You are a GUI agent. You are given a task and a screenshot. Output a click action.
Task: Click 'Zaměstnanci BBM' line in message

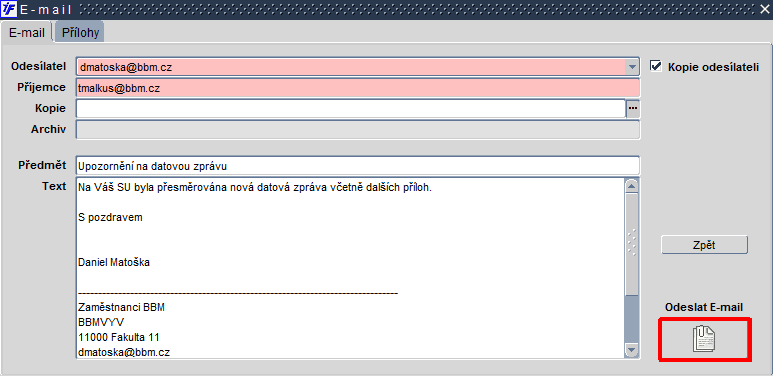(121, 308)
